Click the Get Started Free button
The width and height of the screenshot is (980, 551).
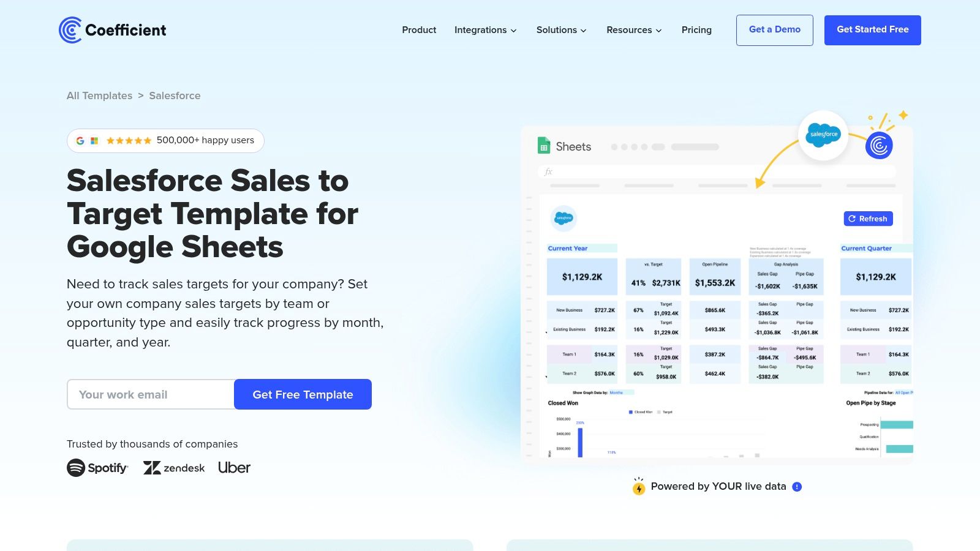[872, 29]
